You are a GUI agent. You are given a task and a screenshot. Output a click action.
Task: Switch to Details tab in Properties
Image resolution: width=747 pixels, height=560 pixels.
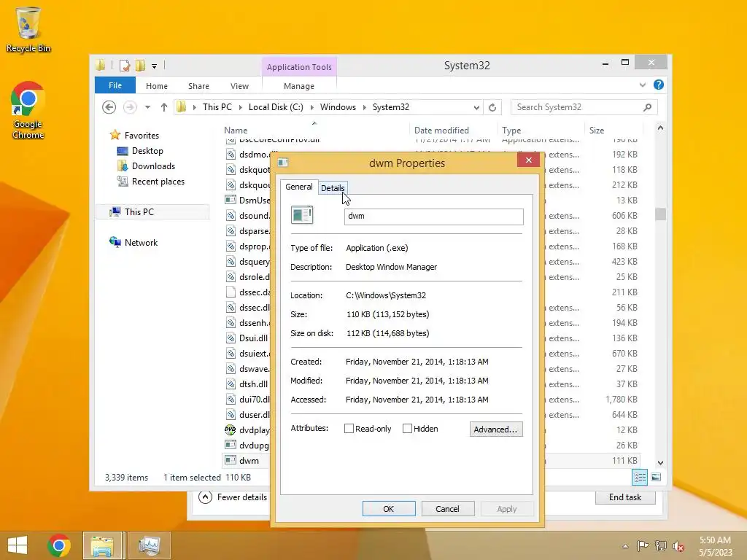[333, 188]
